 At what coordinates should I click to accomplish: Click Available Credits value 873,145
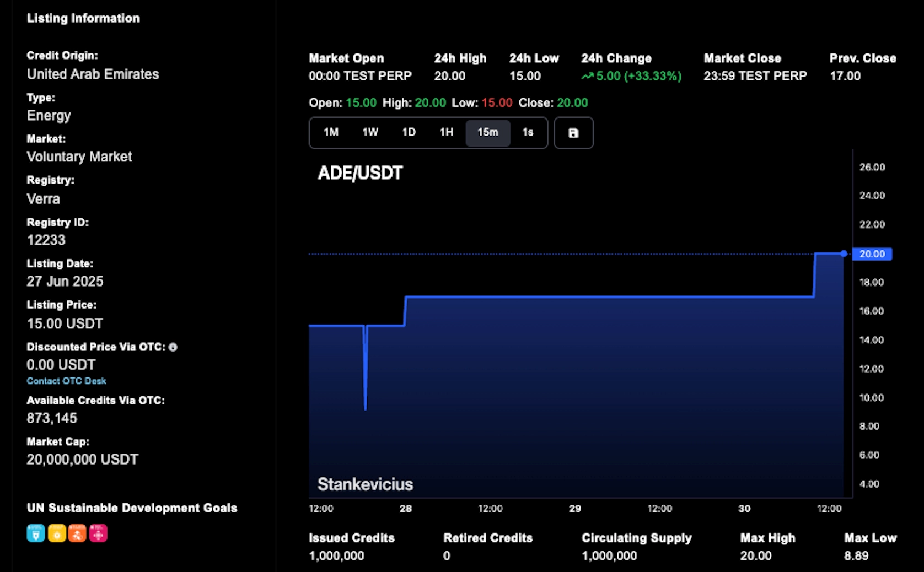52,418
